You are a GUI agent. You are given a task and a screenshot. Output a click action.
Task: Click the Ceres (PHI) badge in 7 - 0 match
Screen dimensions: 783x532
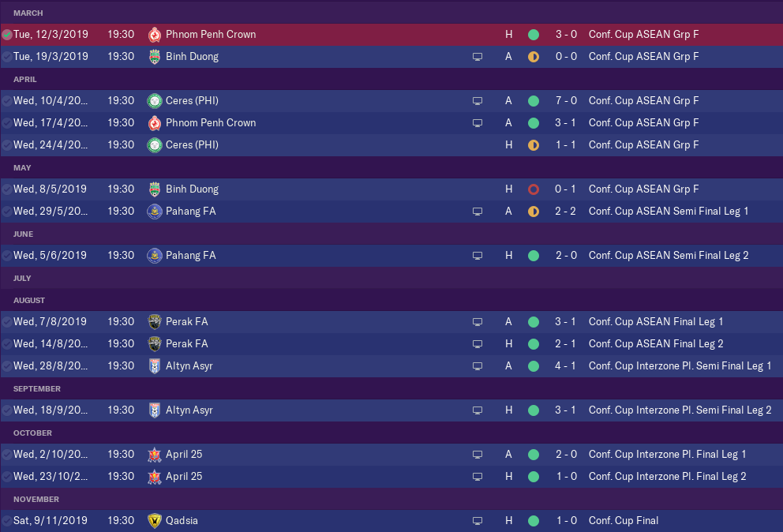(x=155, y=101)
